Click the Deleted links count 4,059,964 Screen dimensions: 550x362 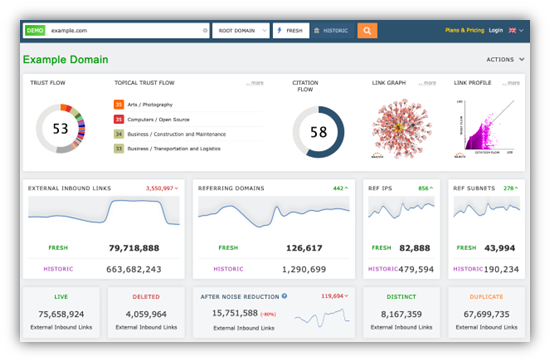(146, 314)
